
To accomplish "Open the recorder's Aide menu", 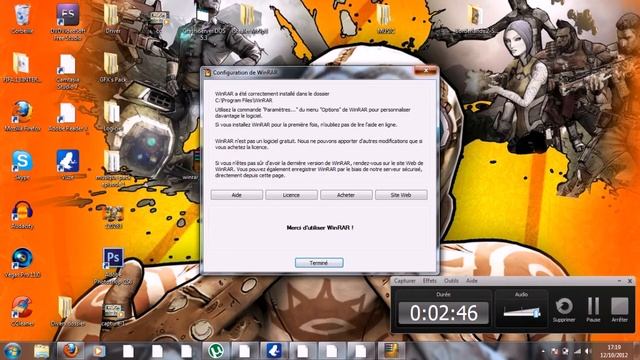I will 472,281.
